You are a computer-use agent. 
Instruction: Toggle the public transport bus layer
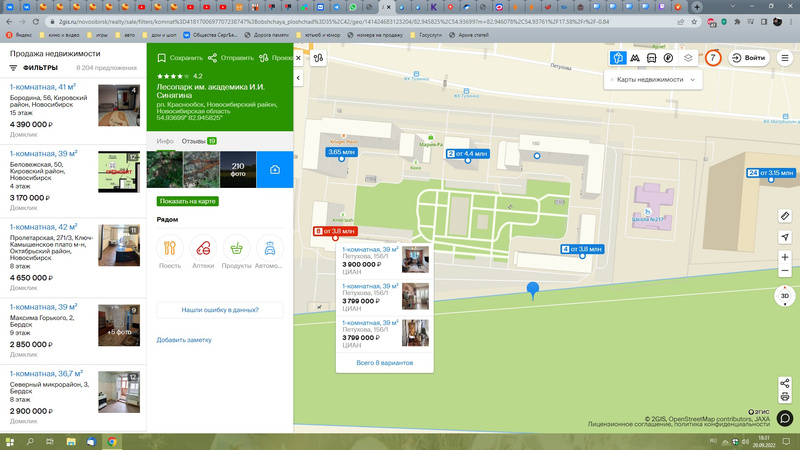(652, 58)
